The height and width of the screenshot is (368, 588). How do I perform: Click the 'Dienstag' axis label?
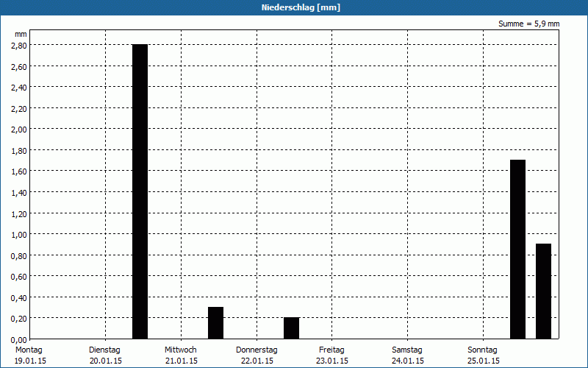coord(104,350)
